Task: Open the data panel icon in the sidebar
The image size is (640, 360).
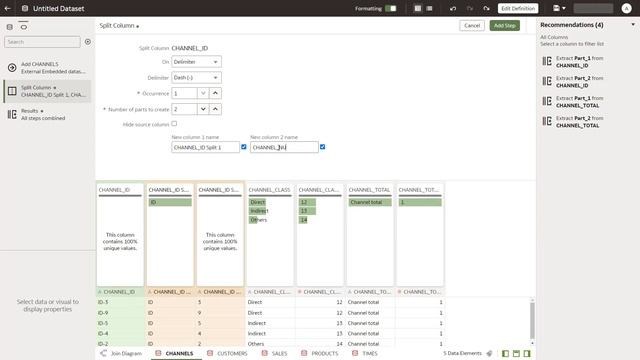Action: pos(10,27)
